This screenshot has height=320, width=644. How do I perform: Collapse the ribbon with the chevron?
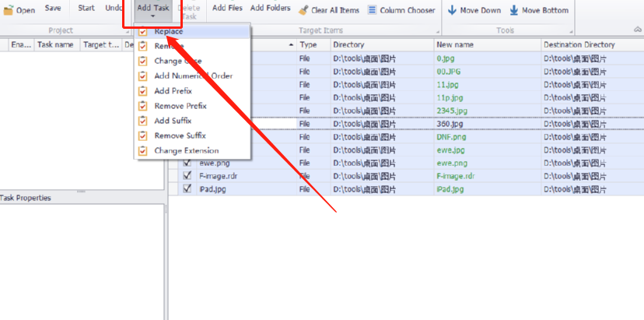[638, 30]
